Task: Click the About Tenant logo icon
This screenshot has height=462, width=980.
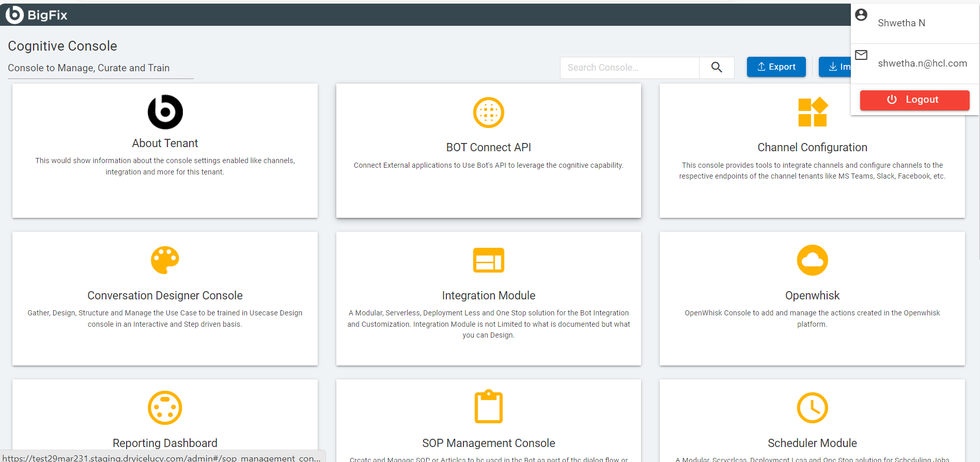Action: 165,111
